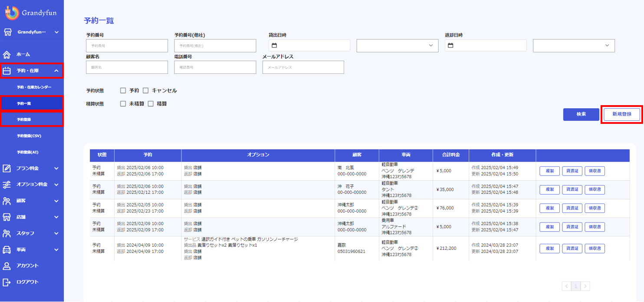Image resolution: width=644 pixels, height=302 pixels.
Task: Click the オプション column header
Action: coord(258,155)
